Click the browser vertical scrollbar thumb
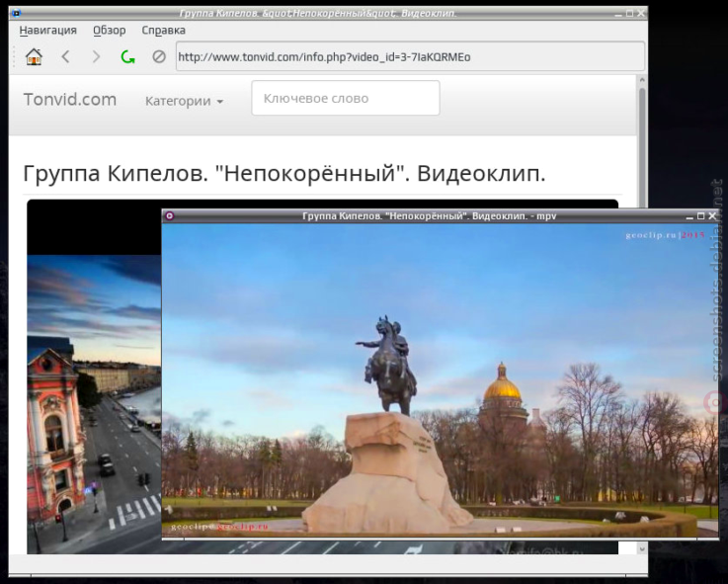The image size is (728, 584). point(642,148)
